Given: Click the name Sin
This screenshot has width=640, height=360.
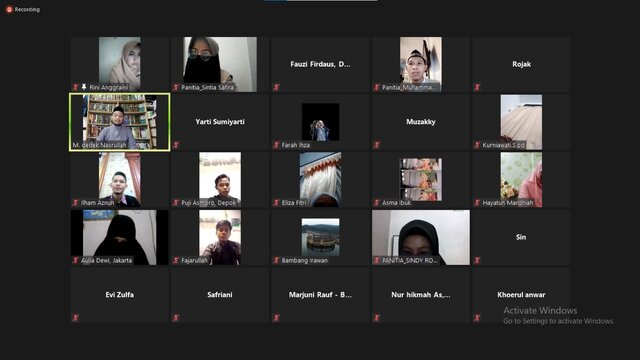Looking at the screenshot, I should click(521, 237).
